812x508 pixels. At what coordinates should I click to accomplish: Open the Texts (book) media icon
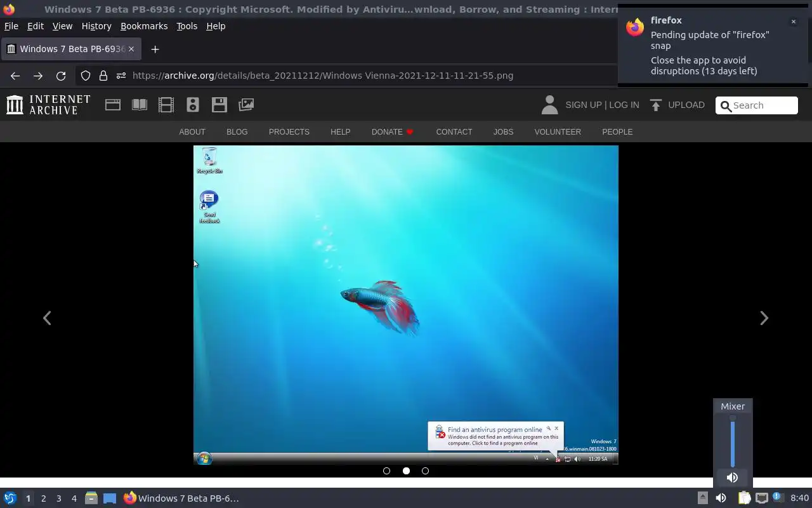[140, 105]
